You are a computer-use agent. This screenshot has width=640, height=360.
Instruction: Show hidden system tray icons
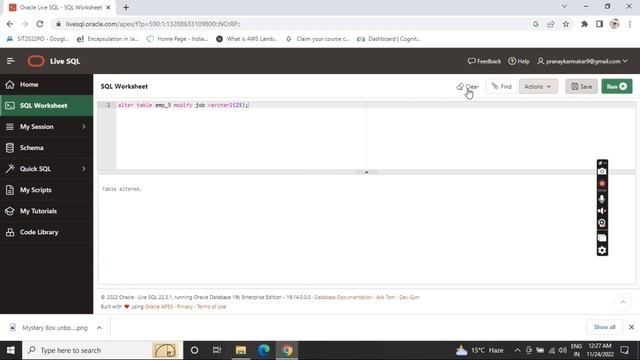click(517, 350)
